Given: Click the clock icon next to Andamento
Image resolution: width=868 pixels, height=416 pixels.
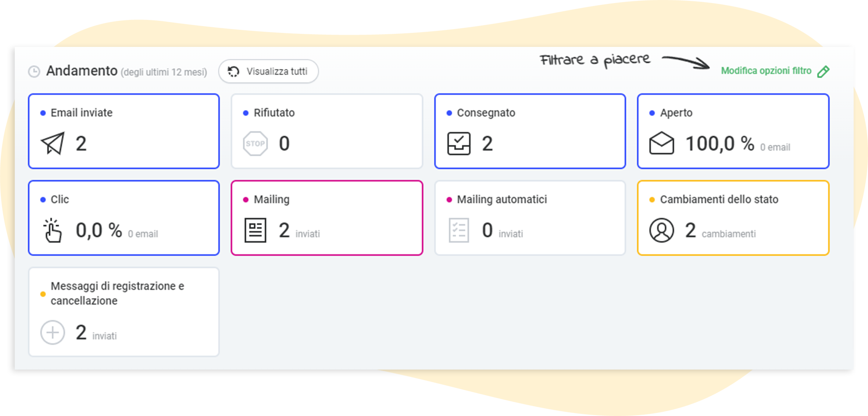Looking at the screenshot, I should pyautogui.click(x=34, y=72).
